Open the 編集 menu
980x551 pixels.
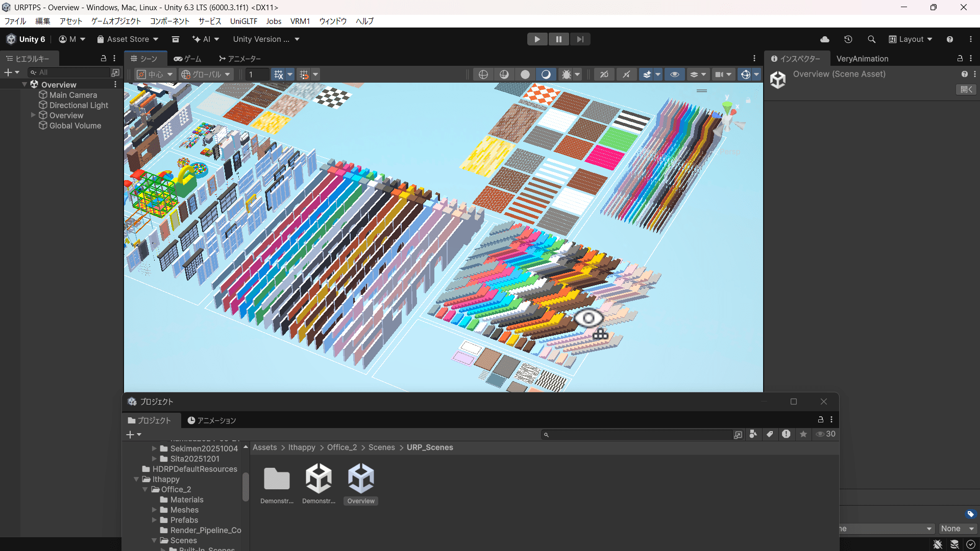point(43,21)
